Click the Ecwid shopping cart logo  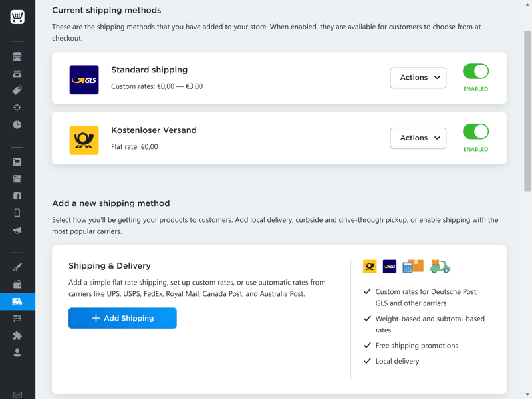coord(17,17)
